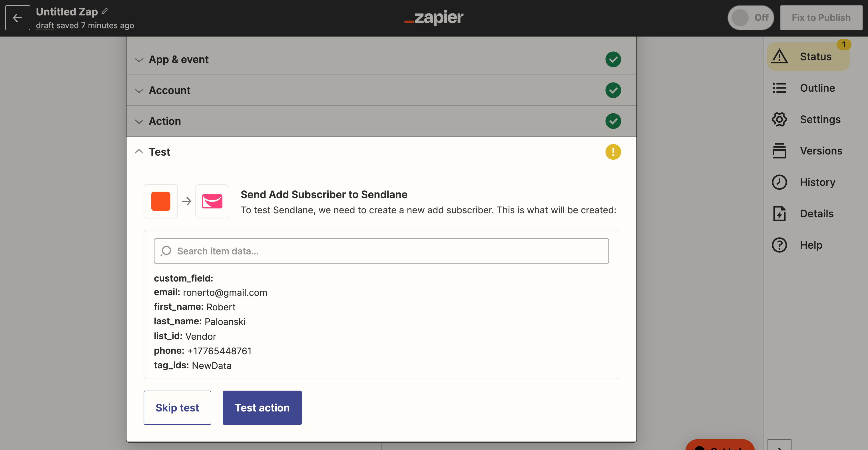Toggle the Zap On/Off switch
This screenshot has width=868, height=450.
(x=750, y=17)
